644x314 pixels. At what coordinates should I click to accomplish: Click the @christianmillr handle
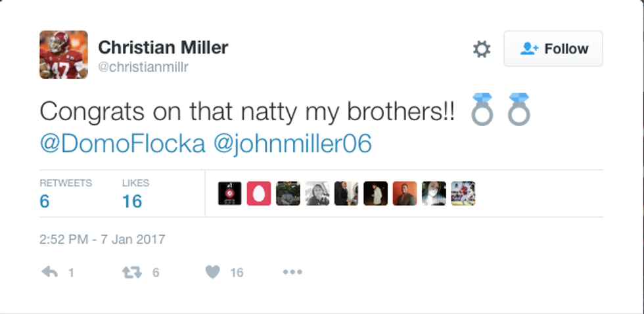tap(143, 67)
